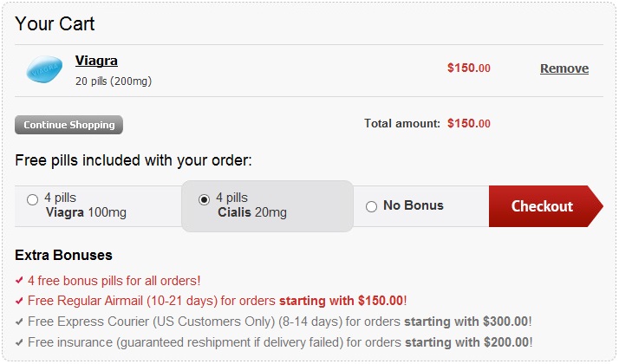The height and width of the screenshot is (364, 619).
Task: Click the blue Viagra pill image
Action: [44, 69]
